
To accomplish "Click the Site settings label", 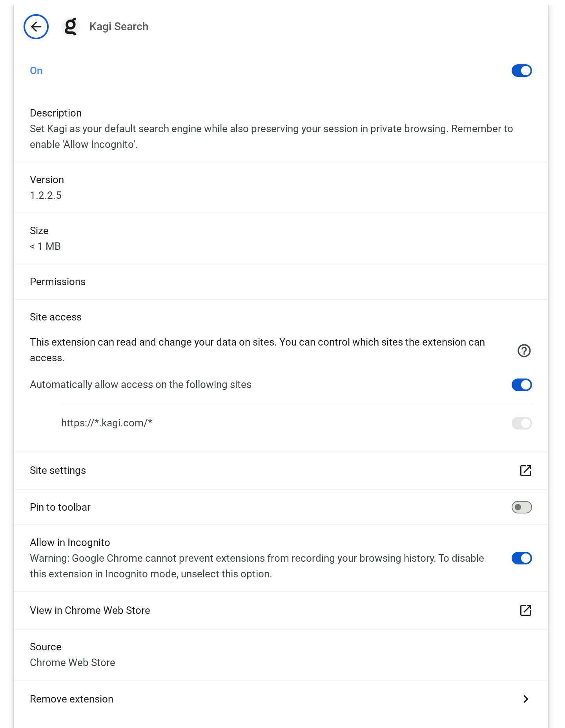I will click(x=58, y=470).
